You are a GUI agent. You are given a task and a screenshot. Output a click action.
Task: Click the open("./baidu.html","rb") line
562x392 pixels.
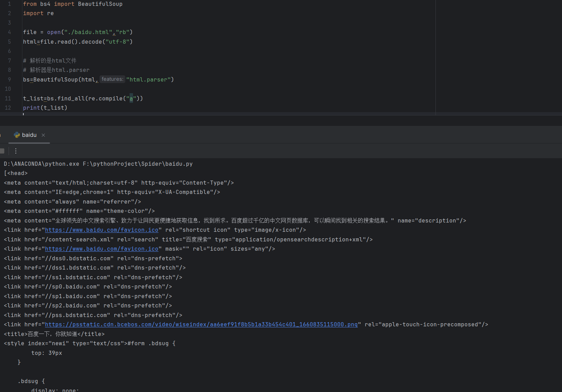point(78,32)
